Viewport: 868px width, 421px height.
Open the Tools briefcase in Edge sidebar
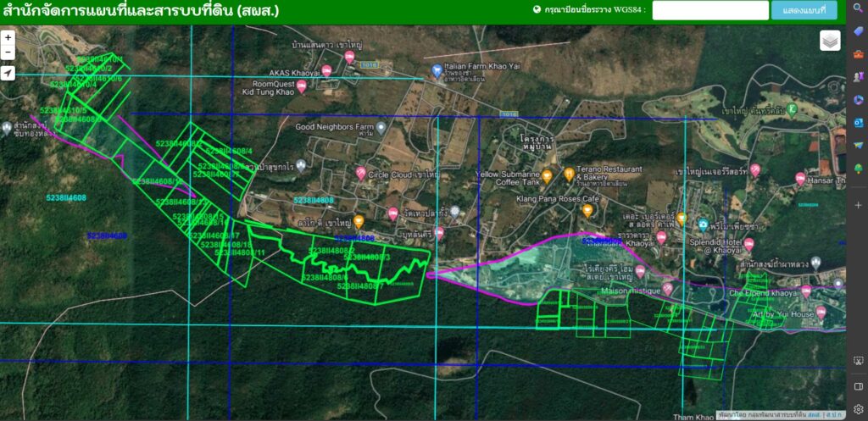click(x=858, y=54)
